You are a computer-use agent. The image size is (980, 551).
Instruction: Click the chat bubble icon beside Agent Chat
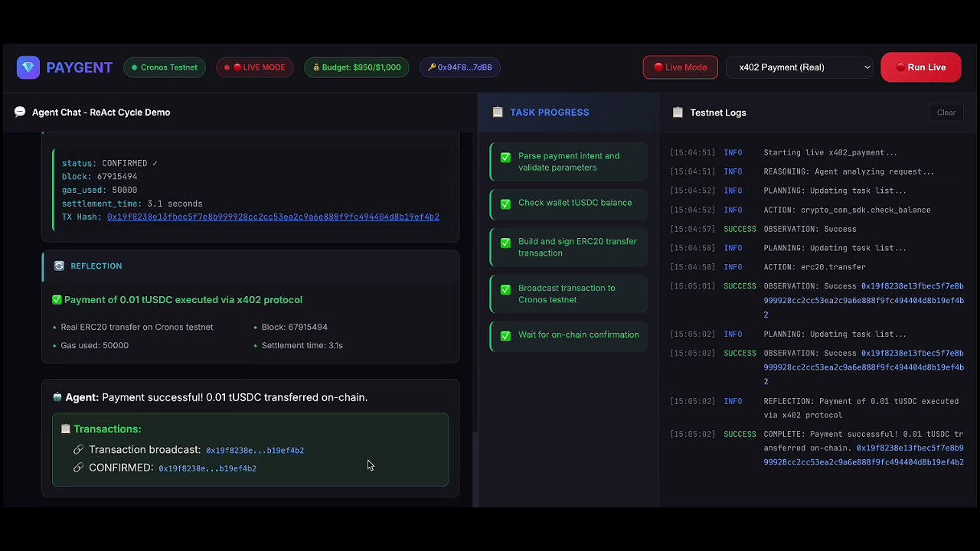20,112
